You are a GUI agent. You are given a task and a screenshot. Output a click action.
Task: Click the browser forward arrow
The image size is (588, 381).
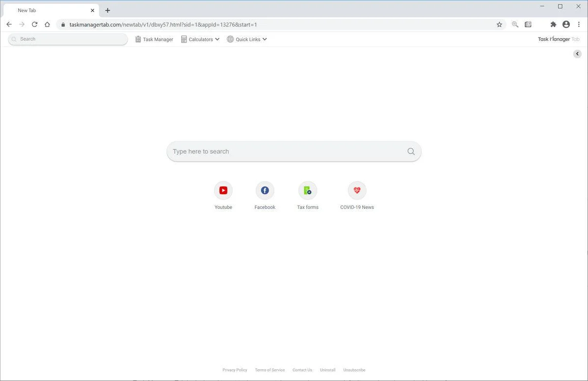click(x=22, y=25)
